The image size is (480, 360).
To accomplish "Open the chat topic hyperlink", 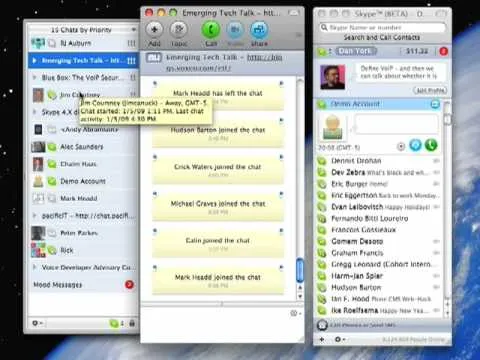I will point(264,57).
